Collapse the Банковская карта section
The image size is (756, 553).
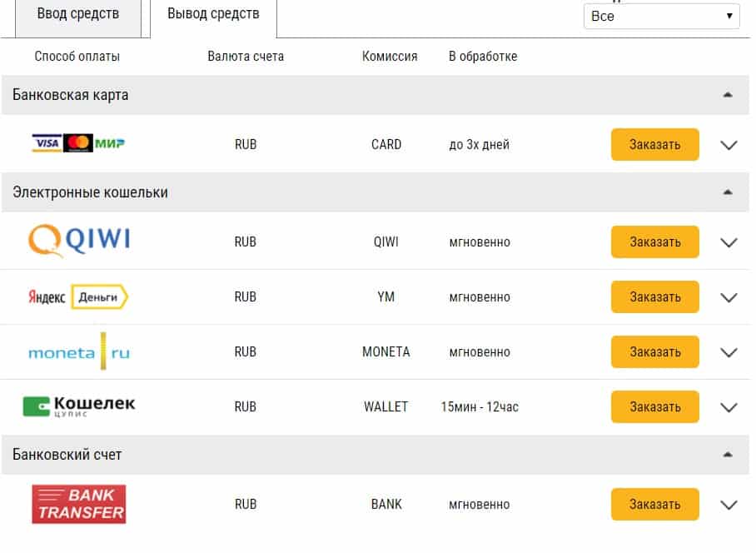click(728, 95)
